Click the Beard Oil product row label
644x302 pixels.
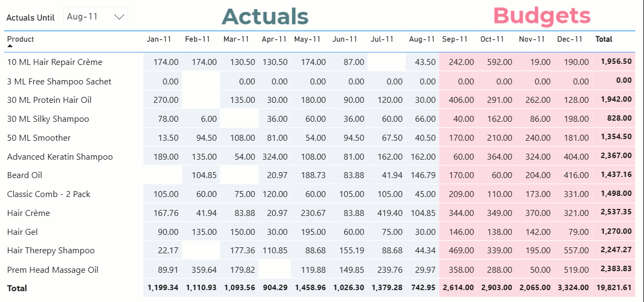pyautogui.click(x=24, y=175)
